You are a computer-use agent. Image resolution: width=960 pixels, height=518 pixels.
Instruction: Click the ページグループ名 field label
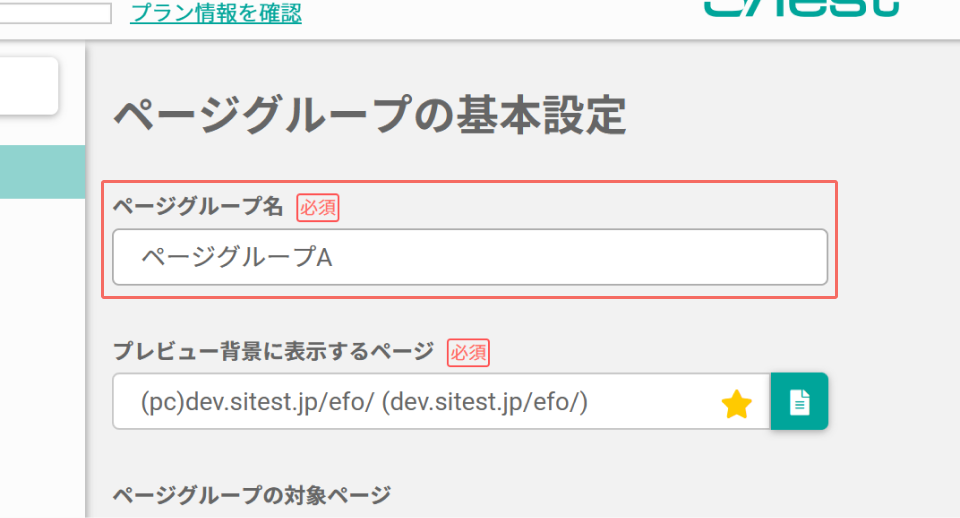(198, 207)
